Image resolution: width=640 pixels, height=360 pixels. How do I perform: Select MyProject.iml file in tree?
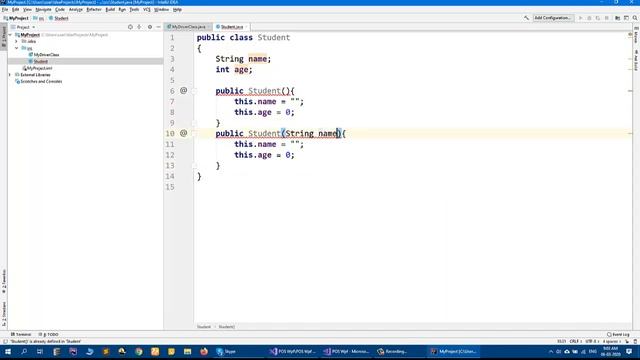39,68
